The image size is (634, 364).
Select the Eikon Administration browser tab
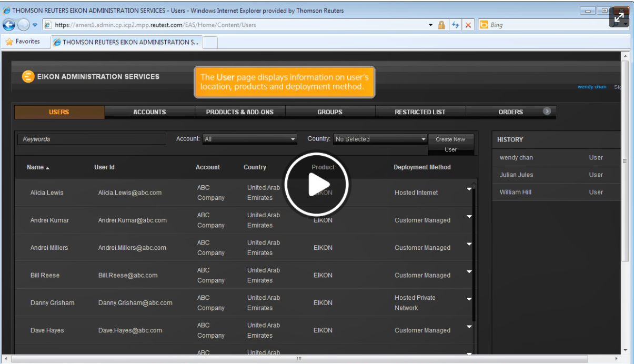click(126, 42)
